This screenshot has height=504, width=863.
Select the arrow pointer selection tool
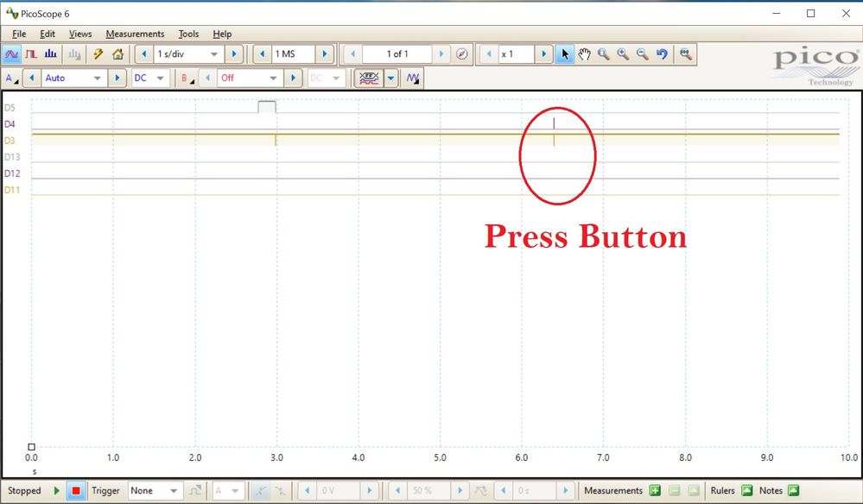pyautogui.click(x=564, y=54)
